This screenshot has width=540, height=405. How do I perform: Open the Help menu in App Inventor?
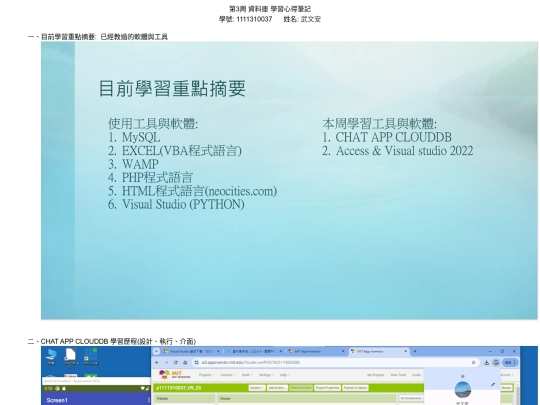(284, 375)
